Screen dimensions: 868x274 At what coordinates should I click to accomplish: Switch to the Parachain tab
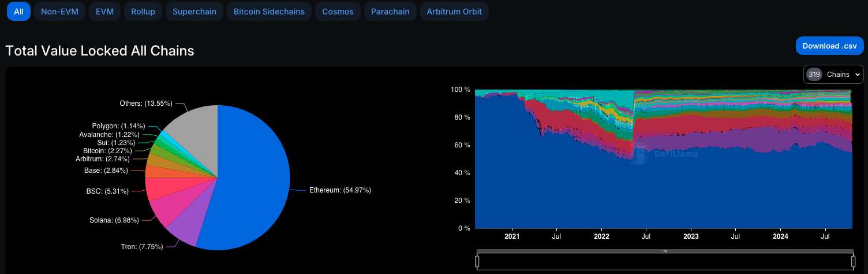point(390,12)
